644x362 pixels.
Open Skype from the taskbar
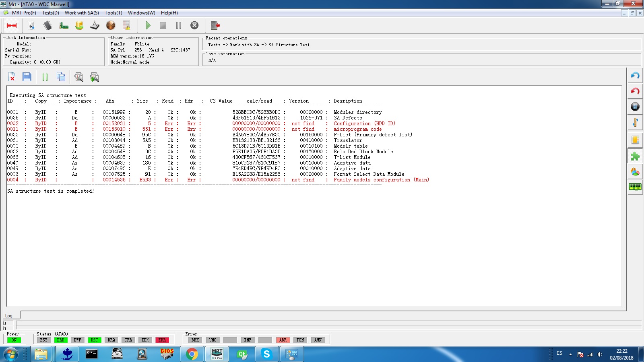point(266,354)
